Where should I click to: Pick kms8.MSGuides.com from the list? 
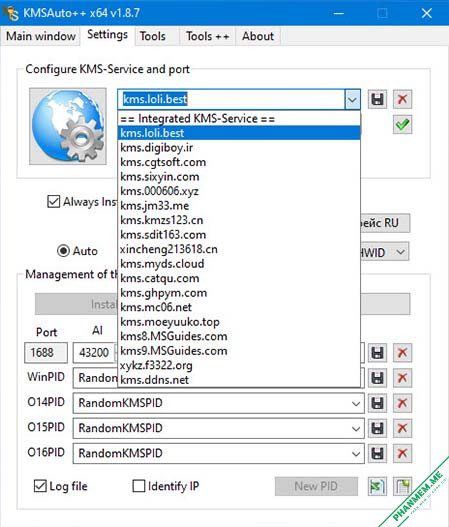[x=239, y=336]
